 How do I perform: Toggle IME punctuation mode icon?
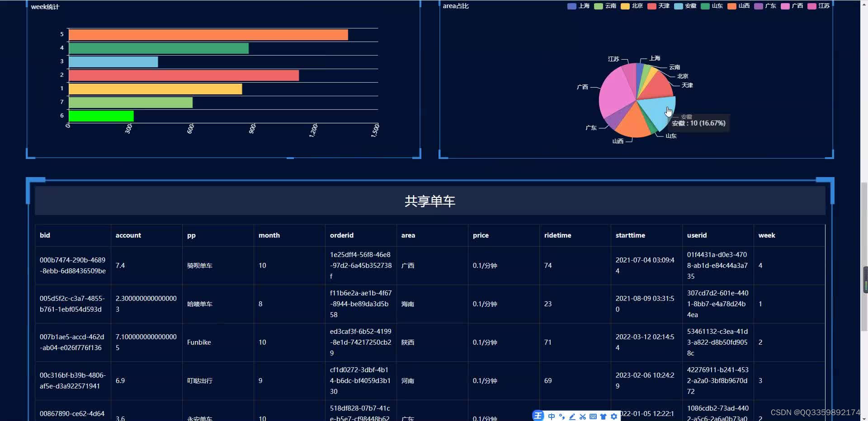pos(562,416)
